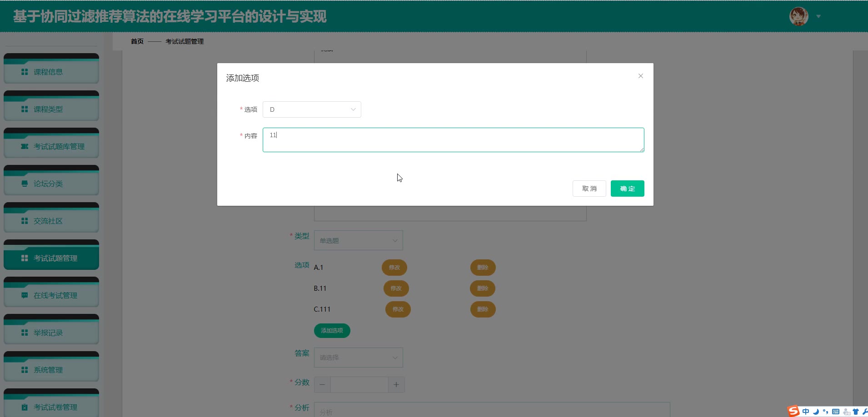868x417 pixels.
Task: Open the 选项 dropdown showing D
Action: [x=312, y=109]
